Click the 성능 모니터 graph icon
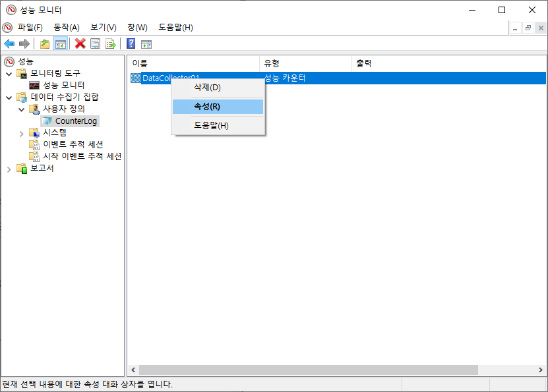The width and height of the screenshot is (548, 392). point(34,85)
